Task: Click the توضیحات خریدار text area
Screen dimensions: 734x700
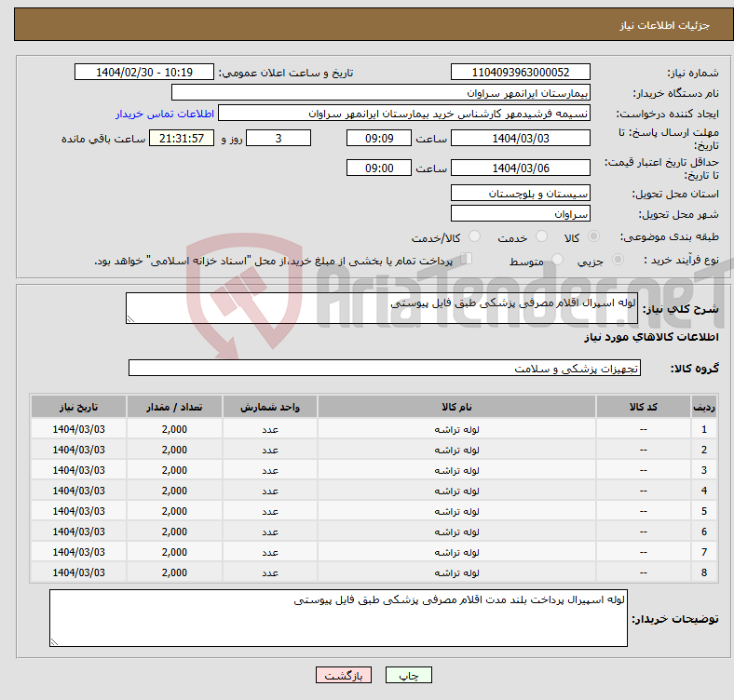Action: pos(338,618)
